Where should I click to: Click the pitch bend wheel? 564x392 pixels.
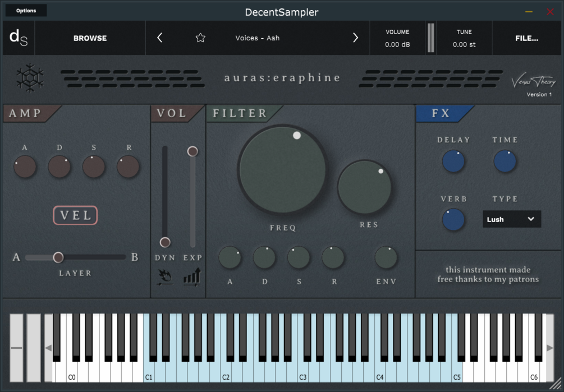[x=16, y=348]
